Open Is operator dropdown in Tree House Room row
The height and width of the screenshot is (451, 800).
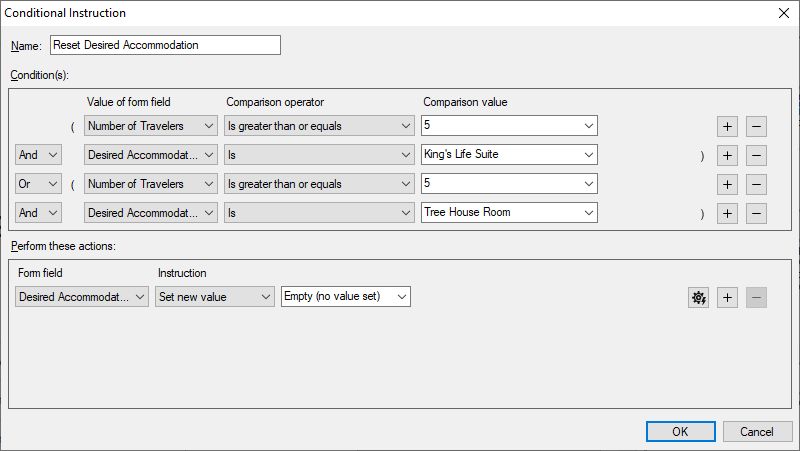(x=318, y=213)
